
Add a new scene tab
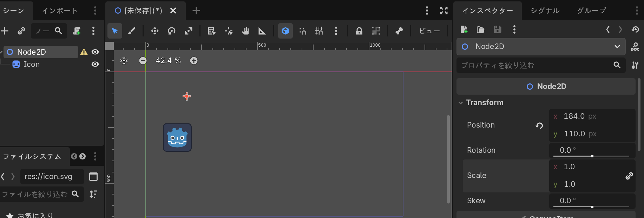tap(196, 11)
